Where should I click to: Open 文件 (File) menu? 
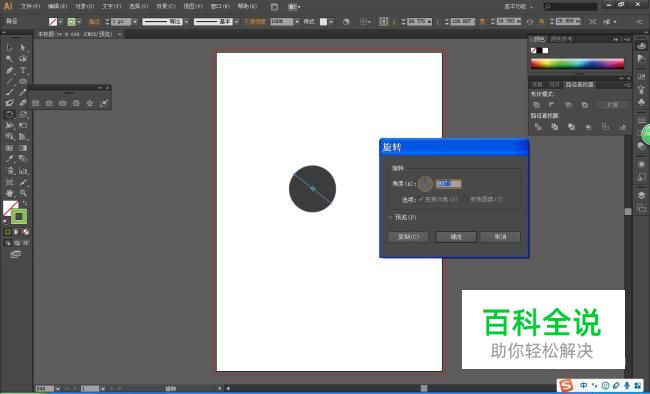[x=30, y=7]
